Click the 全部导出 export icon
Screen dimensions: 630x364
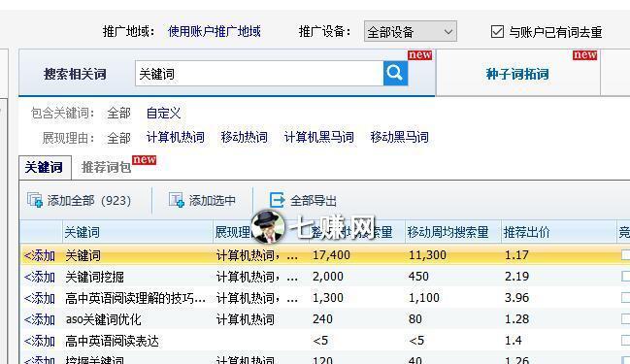click(277, 200)
